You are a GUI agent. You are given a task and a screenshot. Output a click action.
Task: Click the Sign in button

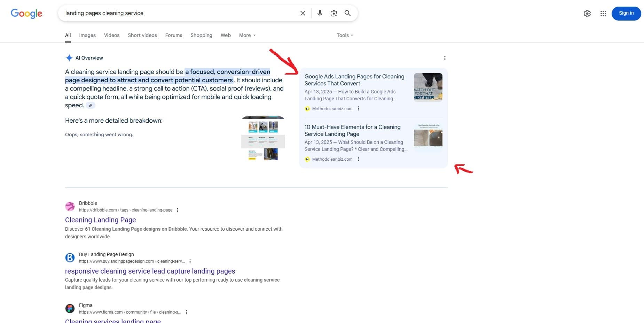tap(626, 13)
